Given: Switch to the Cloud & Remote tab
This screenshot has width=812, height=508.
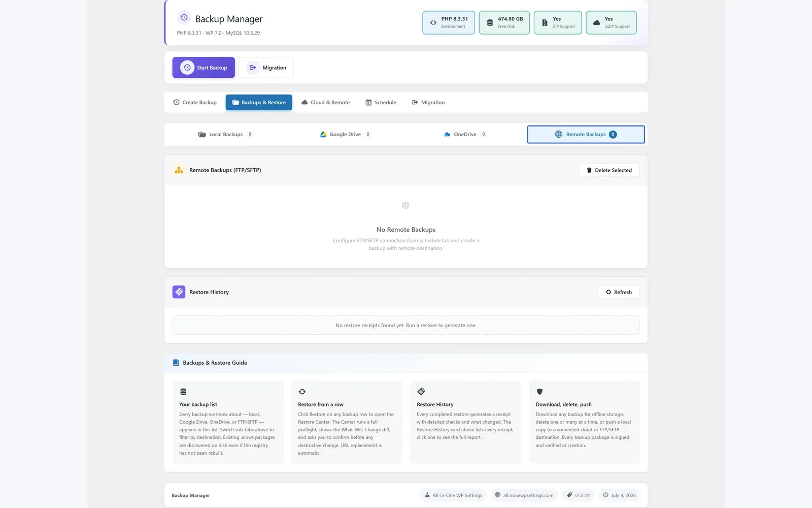Looking at the screenshot, I should point(325,103).
